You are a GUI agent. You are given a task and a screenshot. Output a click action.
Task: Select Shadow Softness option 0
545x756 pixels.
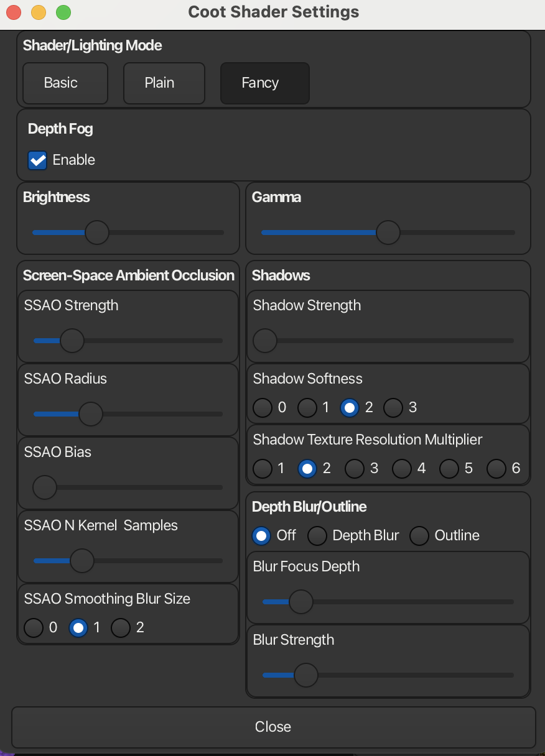[x=263, y=408]
